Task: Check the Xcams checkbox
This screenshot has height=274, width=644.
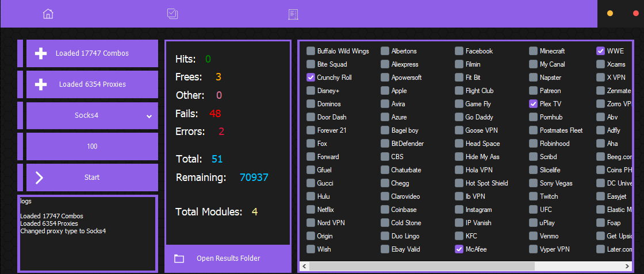Action: [600, 64]
